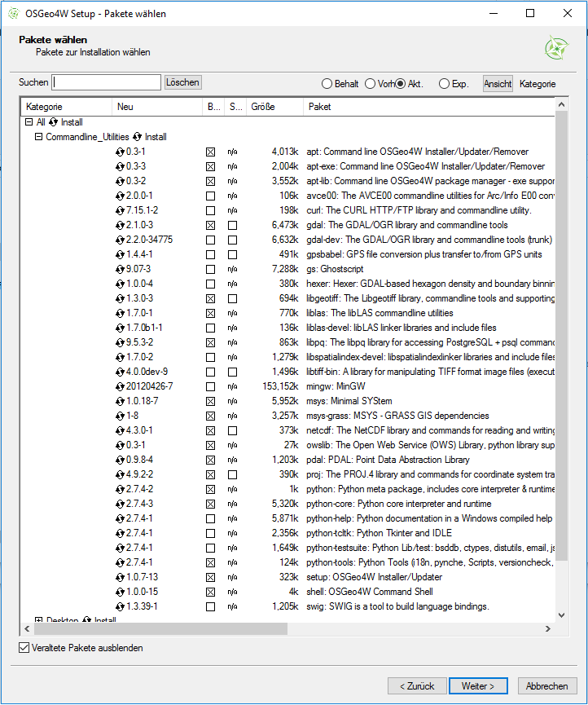This screenshot has height=705, width=588.
Task: Check the binary box for python-help
Action: pyautogui.click(x=210, y=519)
